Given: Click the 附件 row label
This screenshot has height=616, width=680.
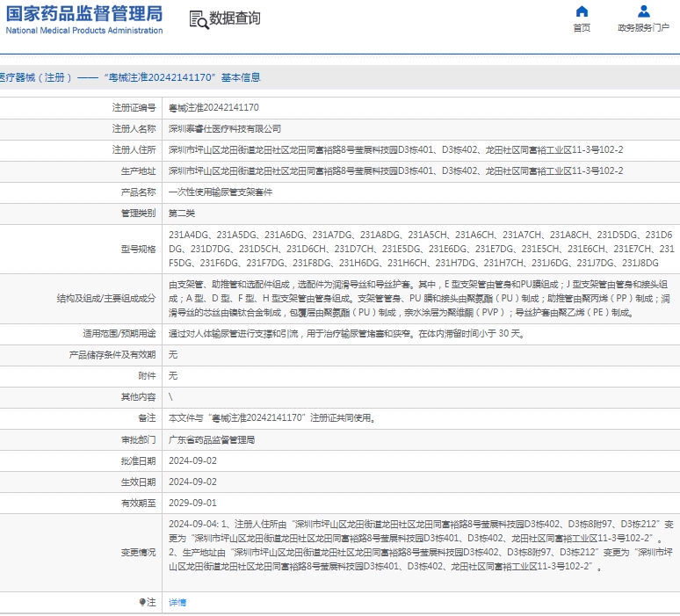Looking at the screenshot, I should (147, 376).
